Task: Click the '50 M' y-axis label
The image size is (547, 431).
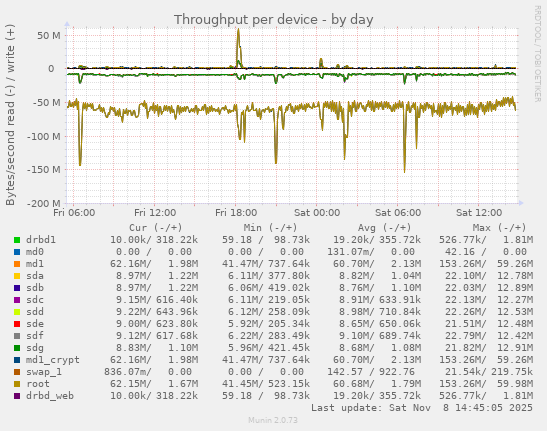Action: [x=49, y=36]
